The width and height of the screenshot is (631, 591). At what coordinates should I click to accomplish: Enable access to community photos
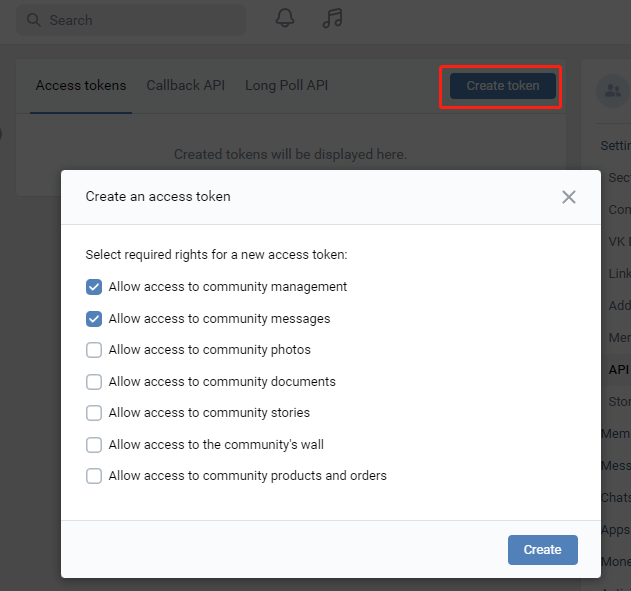click(x=94, y=350)
